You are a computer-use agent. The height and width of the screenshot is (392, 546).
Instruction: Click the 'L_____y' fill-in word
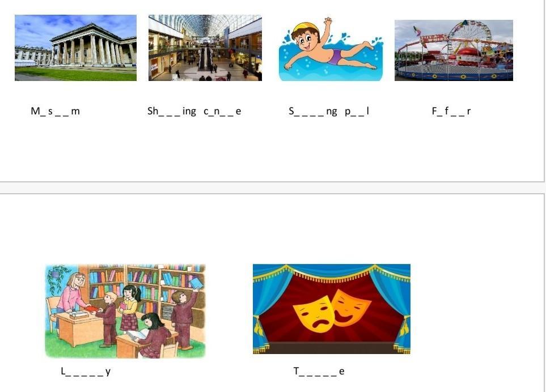tap(86, 372)
